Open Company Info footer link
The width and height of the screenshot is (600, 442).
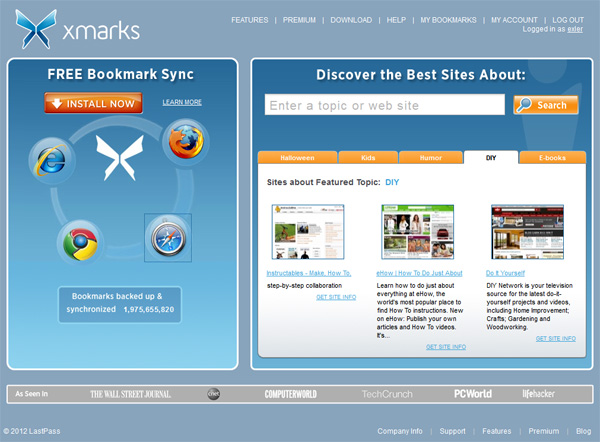[400, 431]
